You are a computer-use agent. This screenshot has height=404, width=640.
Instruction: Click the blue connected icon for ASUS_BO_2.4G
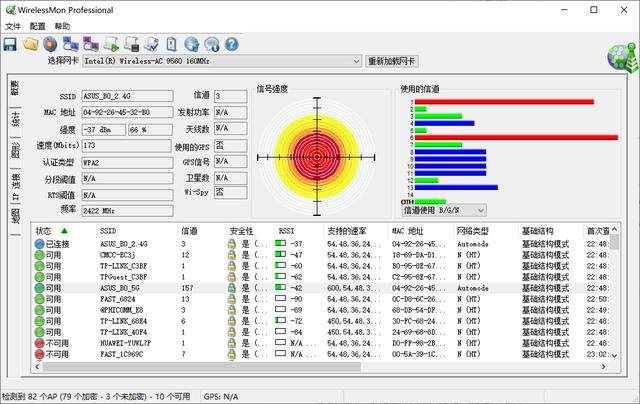[39, 244]
